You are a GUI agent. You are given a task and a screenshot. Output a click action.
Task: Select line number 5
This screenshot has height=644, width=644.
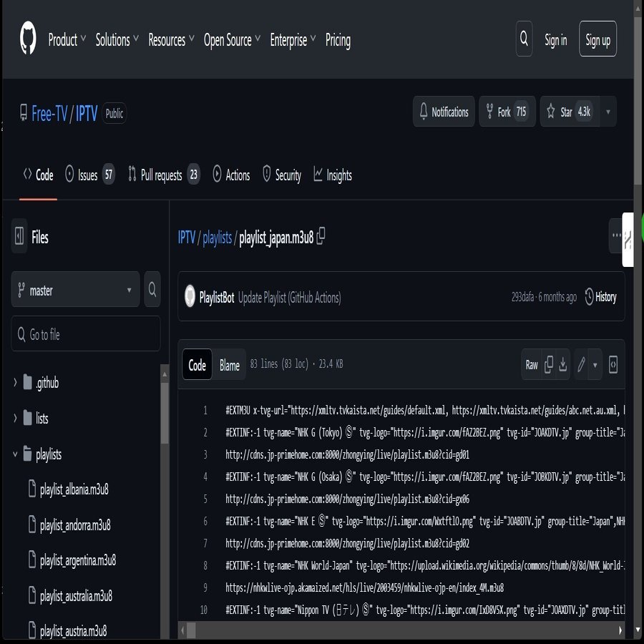pyautogui.click(x=205, y=499)
